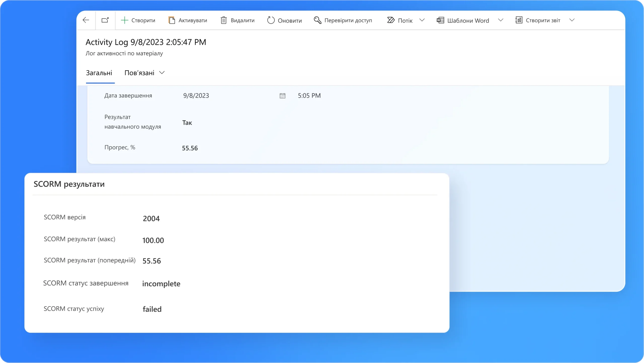Click the 5:05 PM time field
The image size is (644, 363).
pyautogui.click(x=309, y=96)
